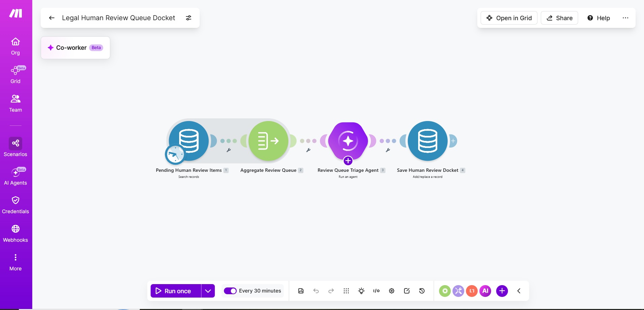Screen dimensions: 644x310
Task: Add a module after Save Human Review Docket
Action: tap(453, 141)
